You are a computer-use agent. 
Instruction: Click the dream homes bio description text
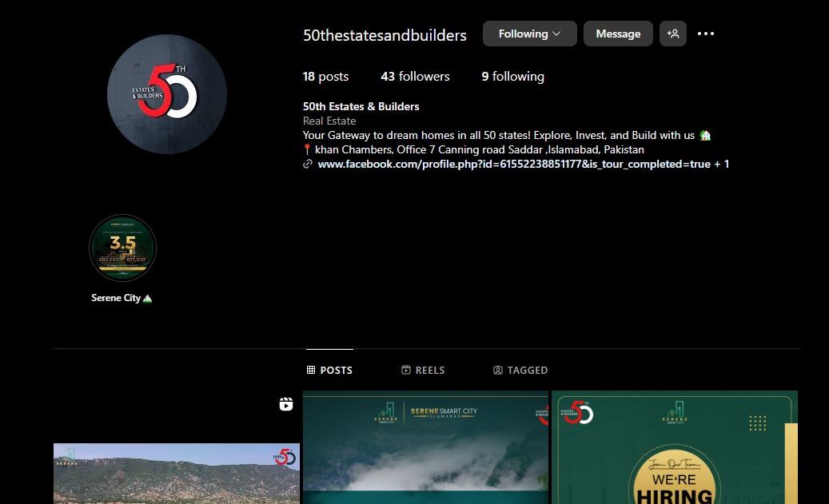click(x=507, y=135)
